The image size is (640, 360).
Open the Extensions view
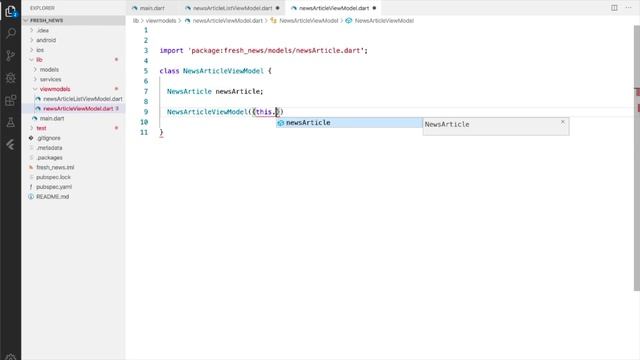coord(11,100)
